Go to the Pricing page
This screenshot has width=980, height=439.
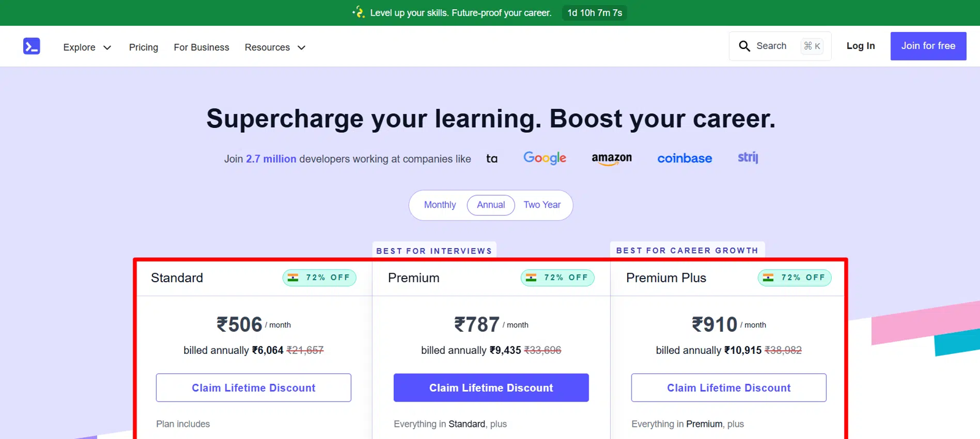click(x=143, y=47)
